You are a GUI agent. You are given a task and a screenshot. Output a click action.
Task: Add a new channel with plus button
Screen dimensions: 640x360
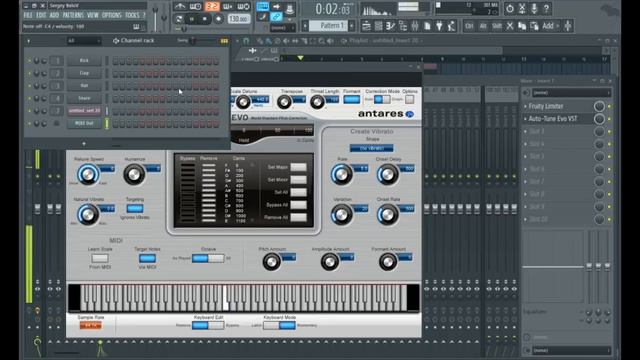[x=84, y=144]
